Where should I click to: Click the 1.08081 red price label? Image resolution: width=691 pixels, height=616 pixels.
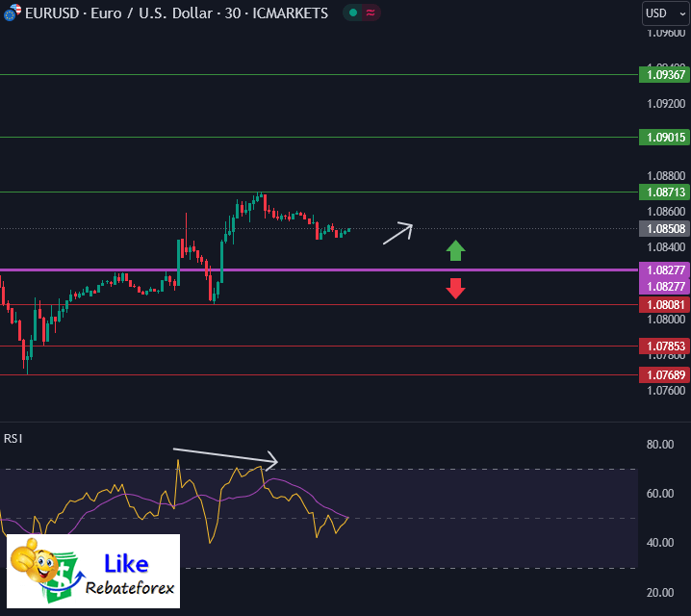point(663,305)
